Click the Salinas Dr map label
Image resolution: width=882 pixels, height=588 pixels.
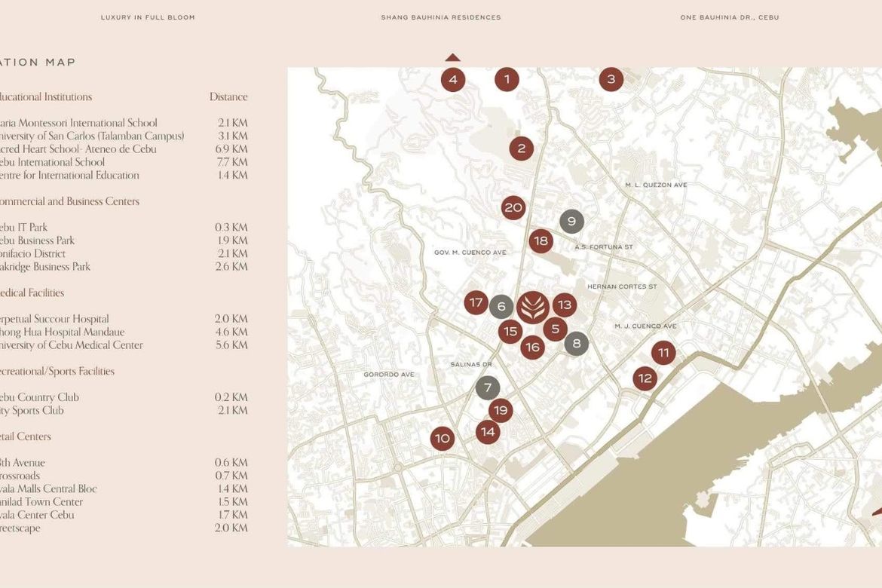(x=471, y=365)
